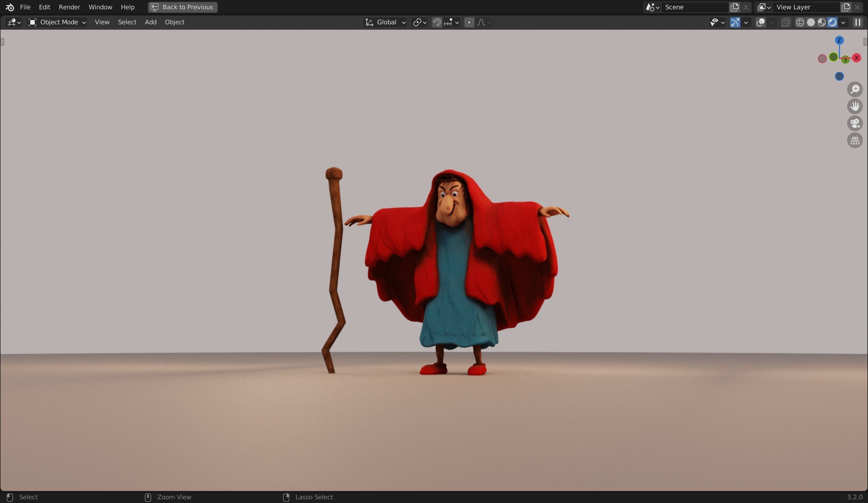Open the Select menu in the viewport header

pos(127,22)
